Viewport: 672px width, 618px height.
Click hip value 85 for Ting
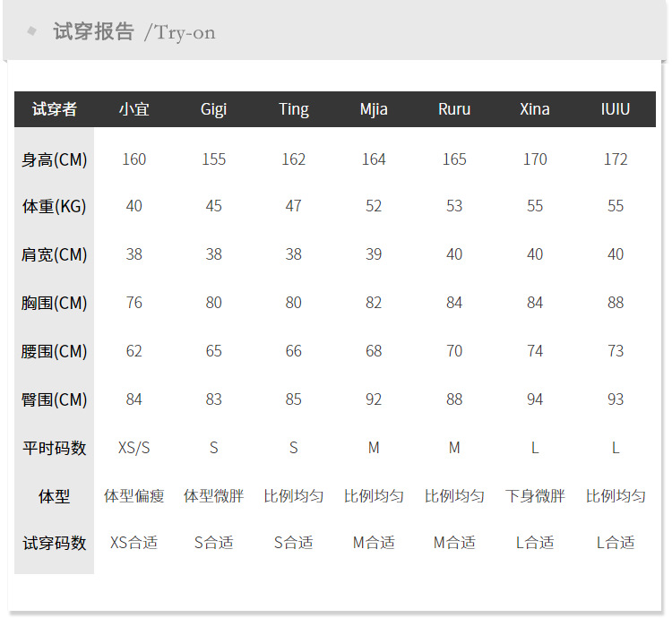[294, 399]
